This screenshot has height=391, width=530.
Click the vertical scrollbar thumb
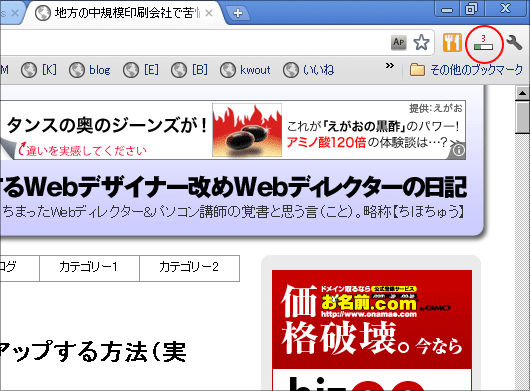pyautogui.click(x=523, y=117)
